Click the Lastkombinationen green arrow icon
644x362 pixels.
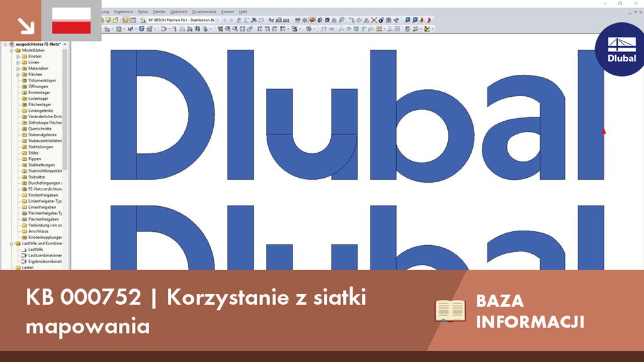25,255
